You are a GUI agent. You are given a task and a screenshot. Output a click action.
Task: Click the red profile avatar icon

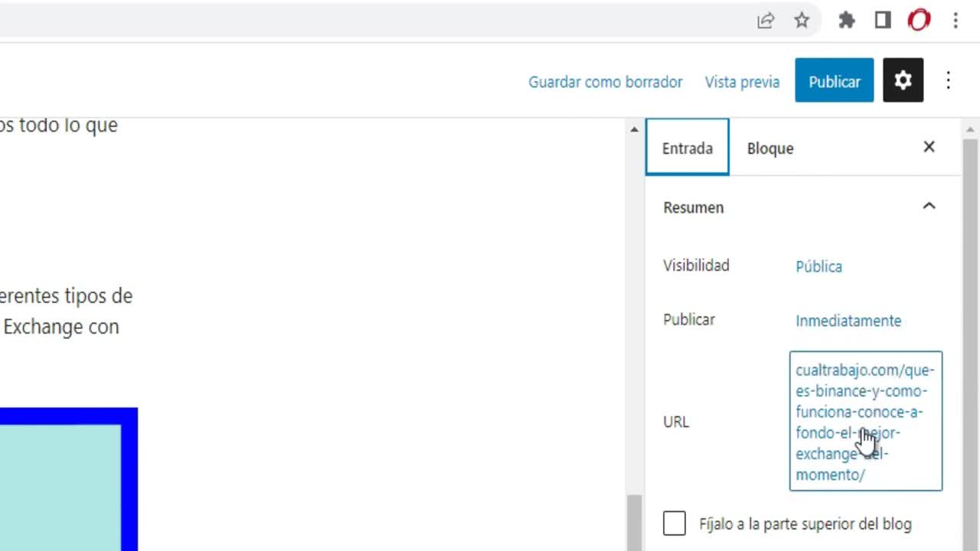[x=919, y=21]
